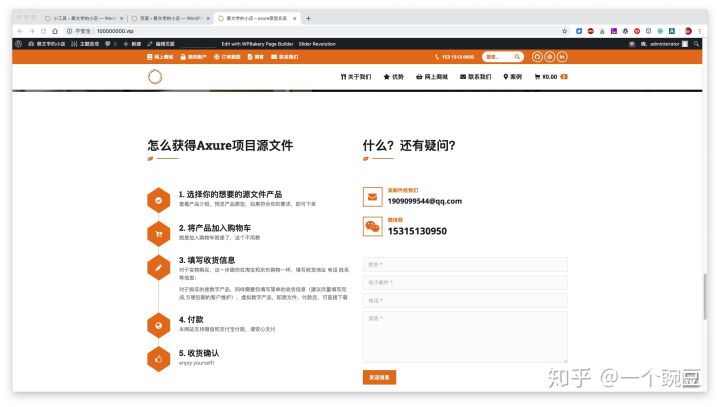Open 主题选项 in the admin bar
This screenshot has height=407, width=720.
pyautogui.click(x=85, y=44)
